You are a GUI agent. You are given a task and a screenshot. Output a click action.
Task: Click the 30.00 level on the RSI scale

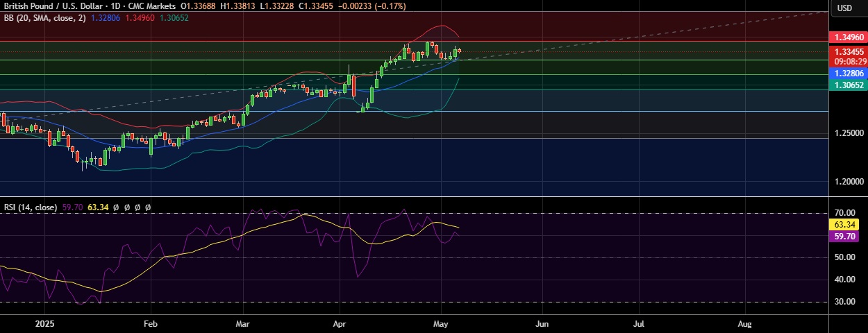point(844,302)
